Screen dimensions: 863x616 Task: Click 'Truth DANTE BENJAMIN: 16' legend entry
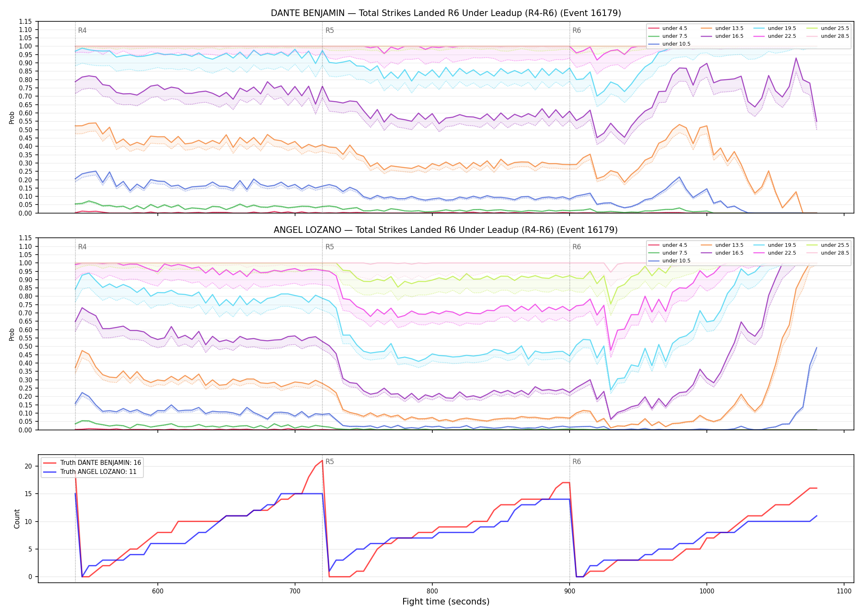coord(92,463)
